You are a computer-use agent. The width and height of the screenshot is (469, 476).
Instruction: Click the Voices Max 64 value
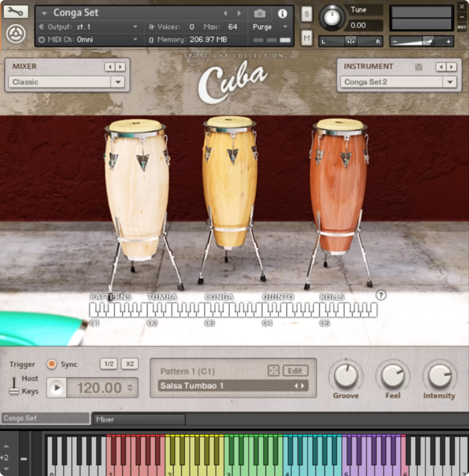[x=233, y=27]
